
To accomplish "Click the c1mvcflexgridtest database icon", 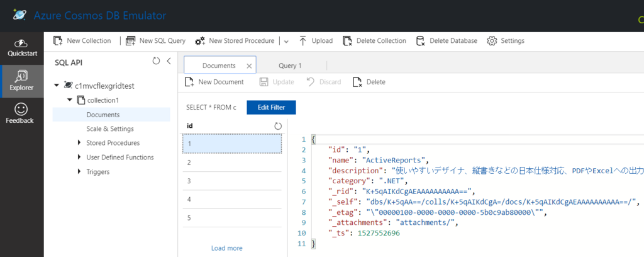I will 68,86.
